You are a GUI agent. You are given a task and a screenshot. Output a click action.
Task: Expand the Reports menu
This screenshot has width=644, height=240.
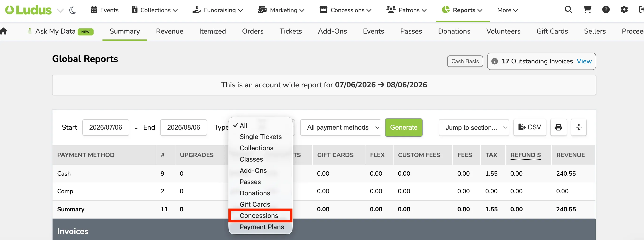click(462, 10)
